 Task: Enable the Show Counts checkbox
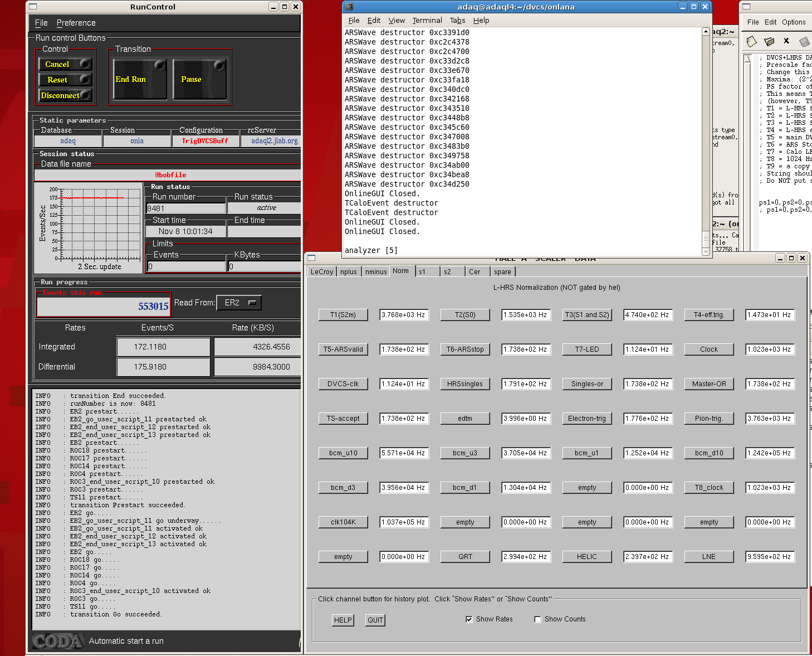537,619
